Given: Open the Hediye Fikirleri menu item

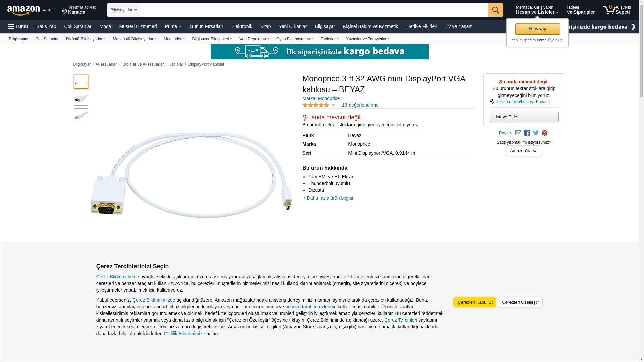Looking at the screenshot, I should click(421, 26).
